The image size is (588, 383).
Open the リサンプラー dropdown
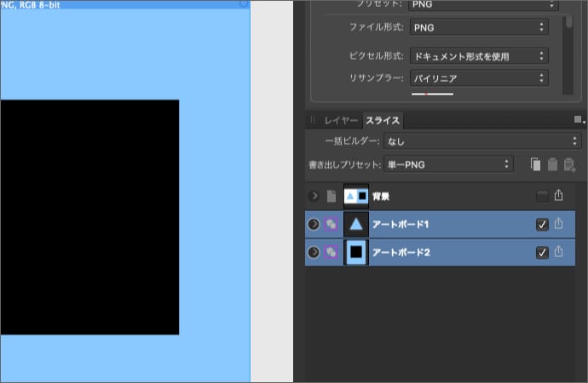click(476, 78)
